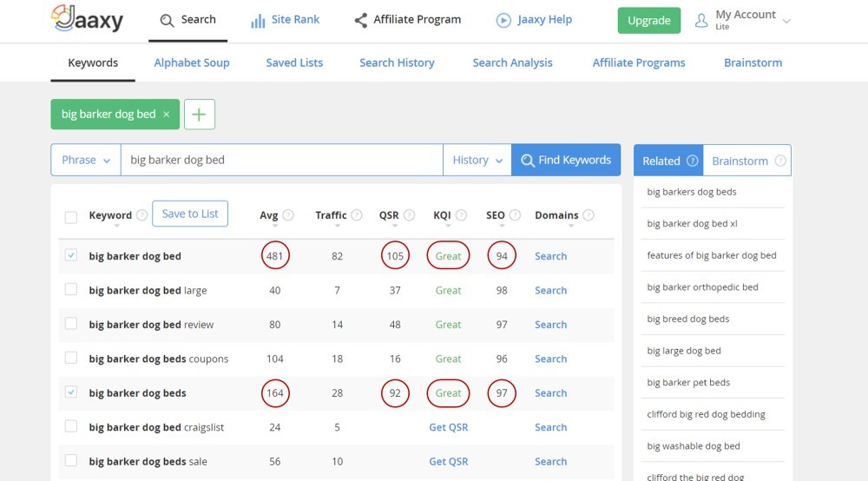Sort by KQI column

click(x=448, y=226)
